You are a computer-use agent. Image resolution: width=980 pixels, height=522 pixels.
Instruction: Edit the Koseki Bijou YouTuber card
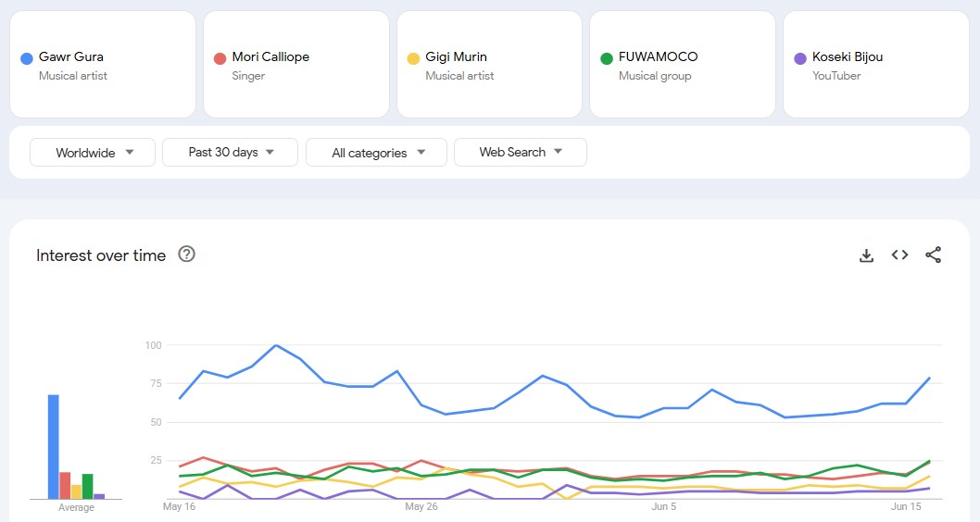tap(876, 64)
